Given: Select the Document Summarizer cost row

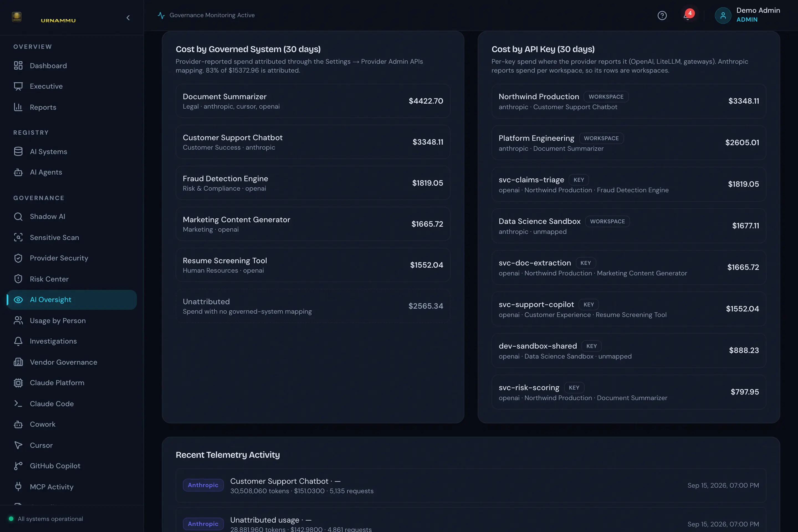Looking at the screenshot, I should pos(313,101).
